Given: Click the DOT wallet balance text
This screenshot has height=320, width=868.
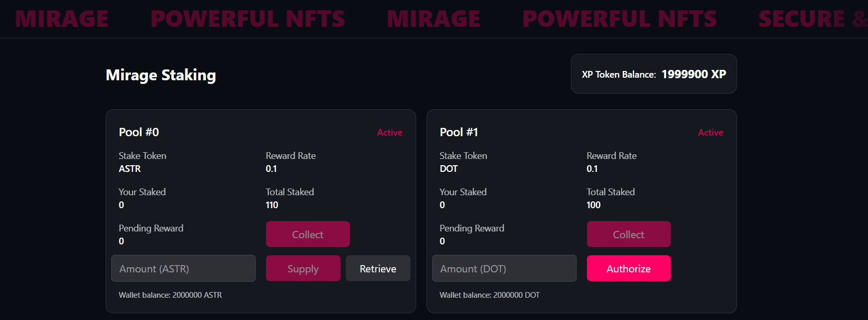Looking at the screenshot, I should tap(489, 295).
